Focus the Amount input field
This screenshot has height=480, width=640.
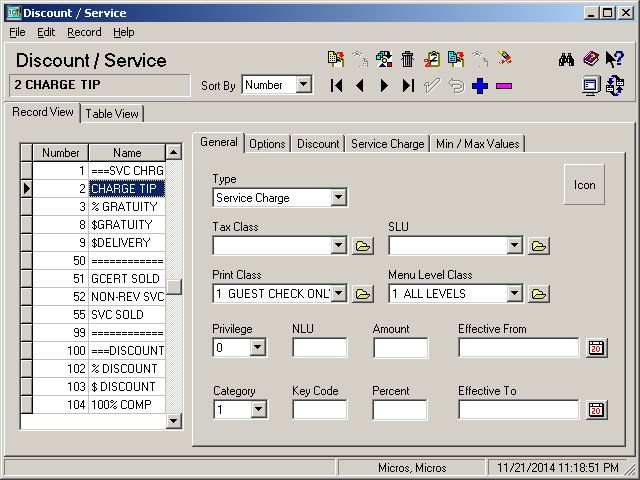400,348
